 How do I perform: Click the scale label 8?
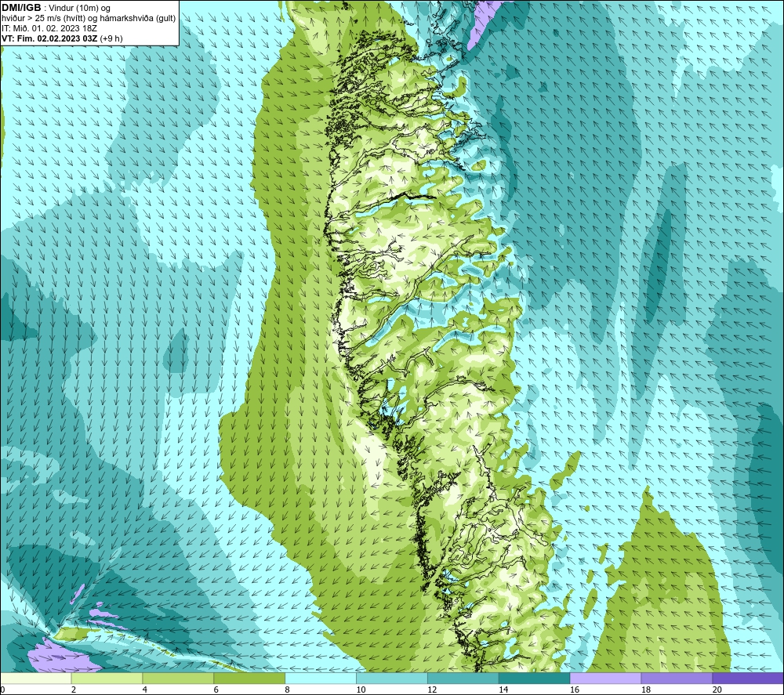[287, 690]
